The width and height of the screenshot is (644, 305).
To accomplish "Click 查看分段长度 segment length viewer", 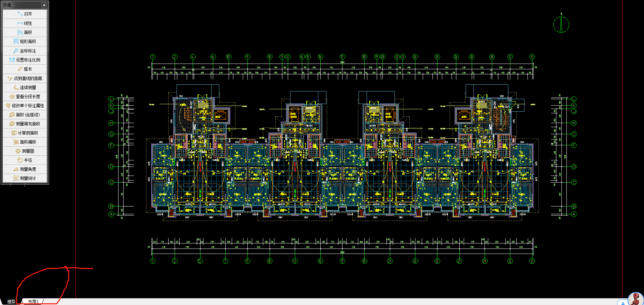I will coord(25,97).
